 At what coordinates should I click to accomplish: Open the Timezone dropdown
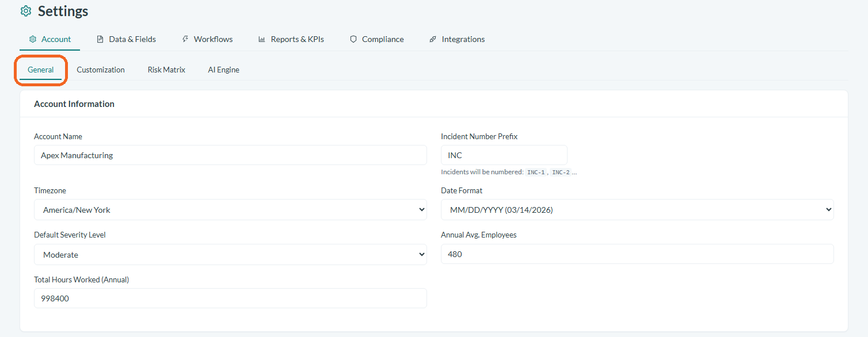point(230,210)
